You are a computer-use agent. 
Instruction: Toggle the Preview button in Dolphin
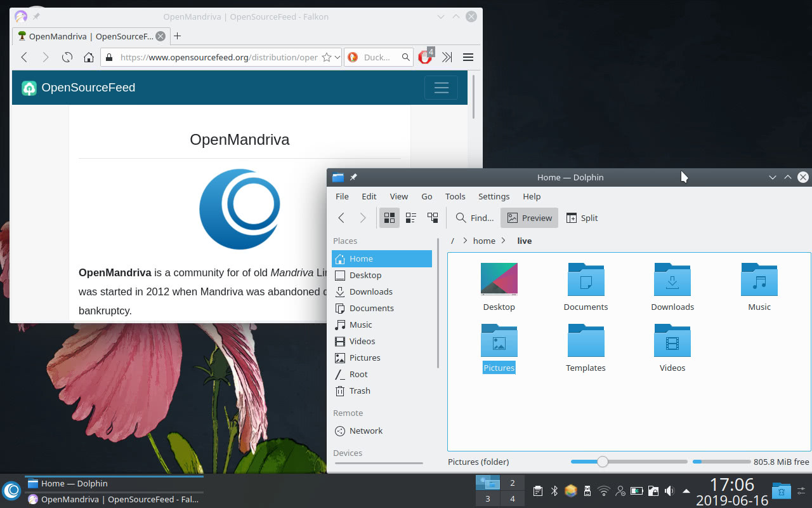pos(530,218)
